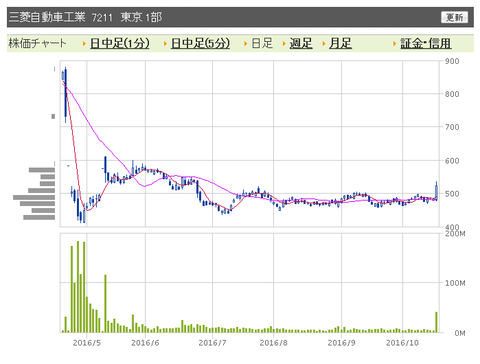Click the 2016/7 date axis label
The width and height of the screenshot is (480, 364).
[x=212, y=343]
